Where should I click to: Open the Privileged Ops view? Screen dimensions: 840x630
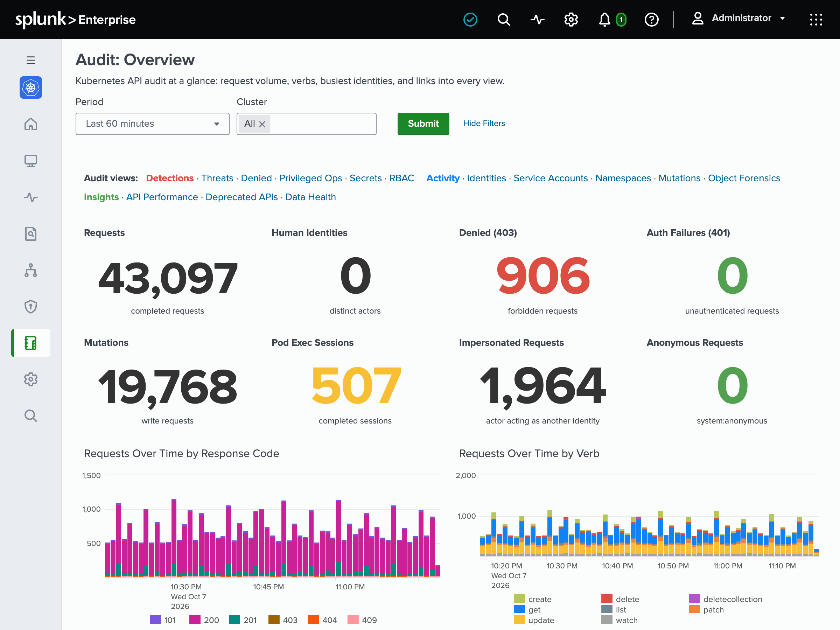(311, 178)
